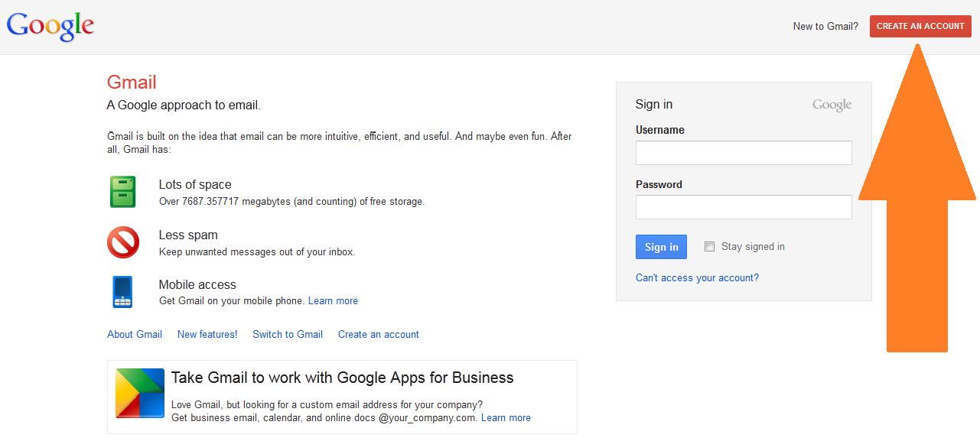980x441 pixels.
Task: Click the red CREATE AN ACCOUNT button
Action: 920,25
